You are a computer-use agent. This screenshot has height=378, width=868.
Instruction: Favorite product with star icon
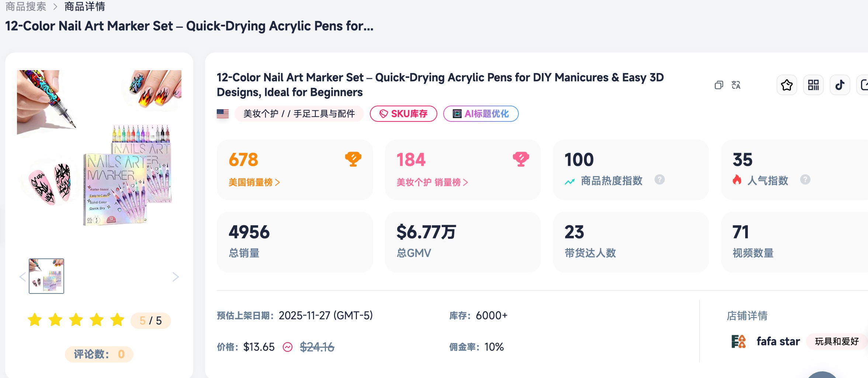pyautogui.click(x=787, y=85)
